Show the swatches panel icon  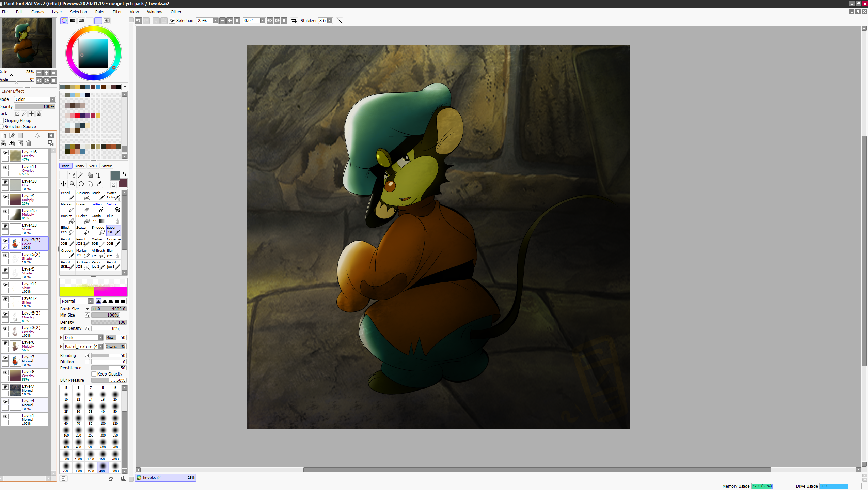[x=98, y=21]
